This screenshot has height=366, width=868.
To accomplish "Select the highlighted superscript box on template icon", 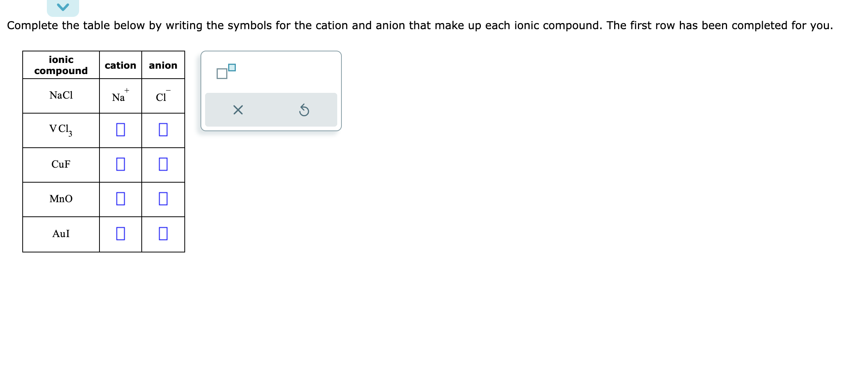I will 231,68.
